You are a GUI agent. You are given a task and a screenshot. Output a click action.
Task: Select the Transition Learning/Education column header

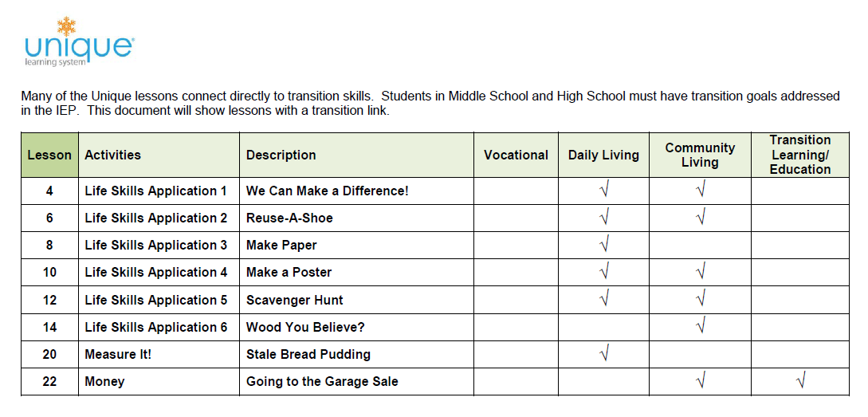(x=800, y=155)
